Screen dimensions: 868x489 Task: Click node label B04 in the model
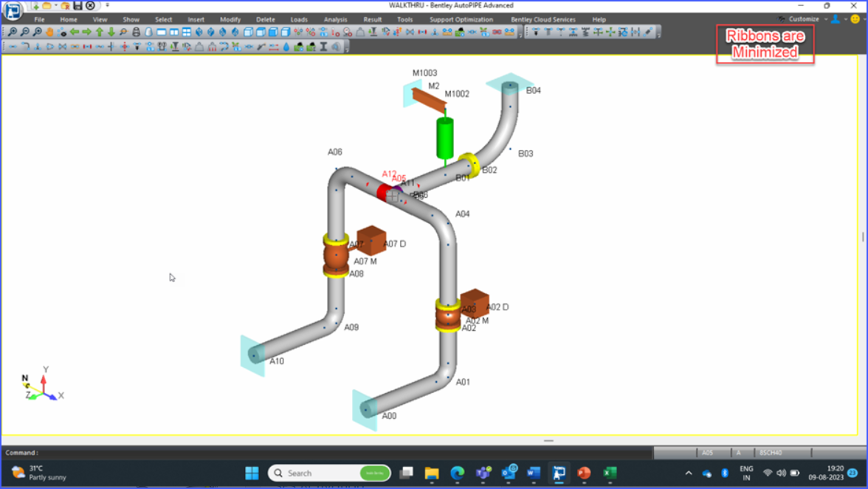tap(534, 90)
